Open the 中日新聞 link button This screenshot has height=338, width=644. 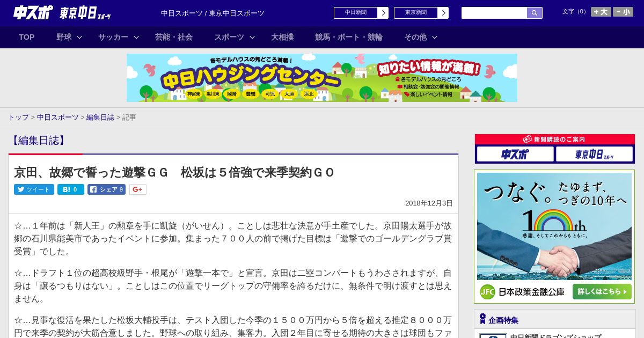coord(356,13)
